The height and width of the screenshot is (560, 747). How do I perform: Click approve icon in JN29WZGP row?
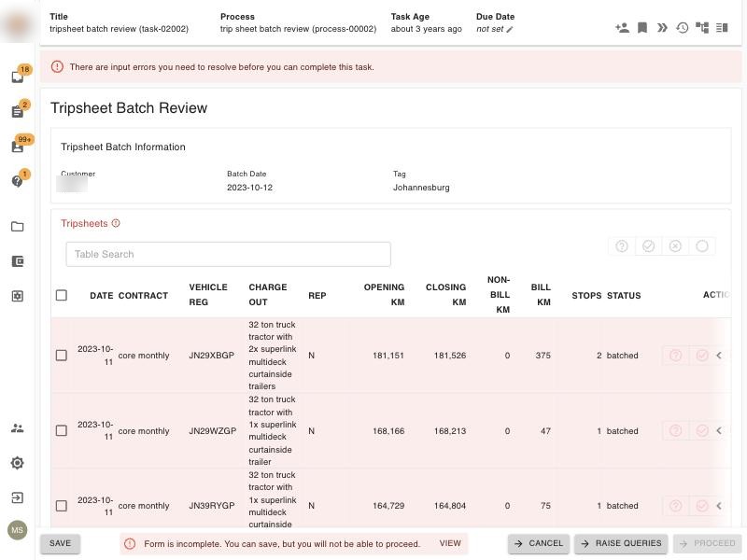[x=702, y=431]
